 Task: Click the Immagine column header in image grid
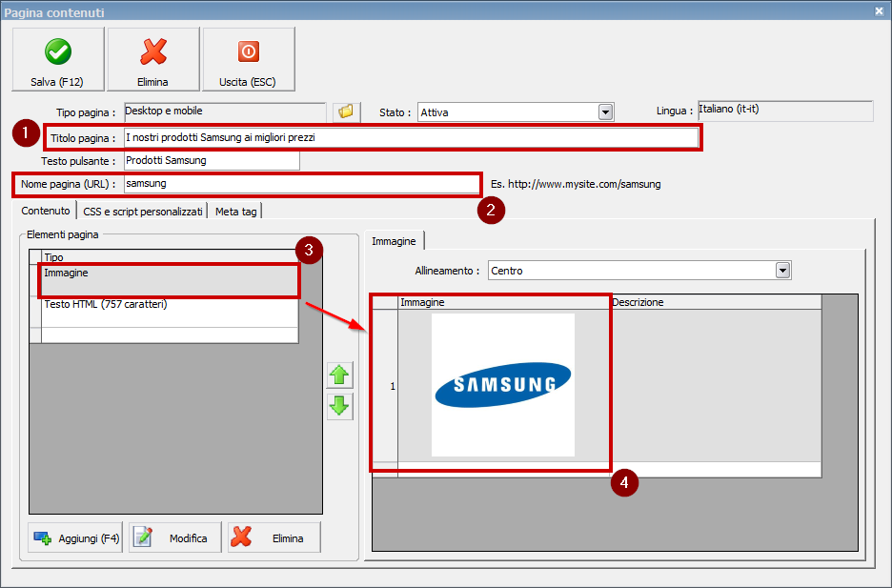[503, 302]
